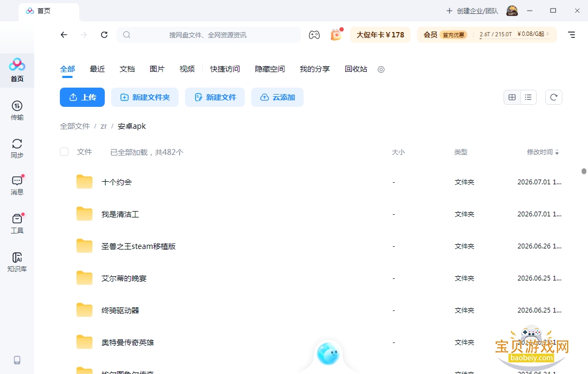Reload page with the refresh icon
The image size is (588, 374).
point(104,35)
